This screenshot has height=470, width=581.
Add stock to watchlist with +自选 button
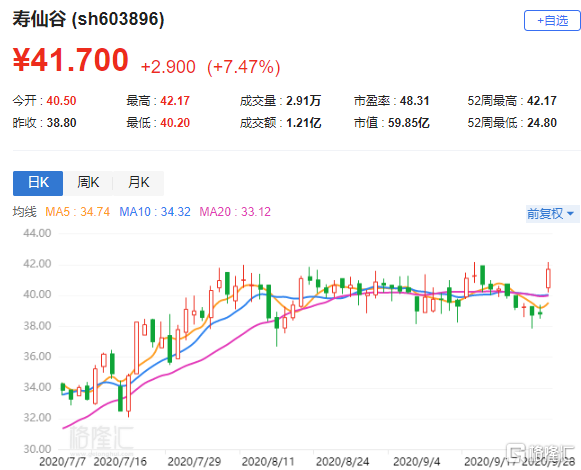pos(552,20)
